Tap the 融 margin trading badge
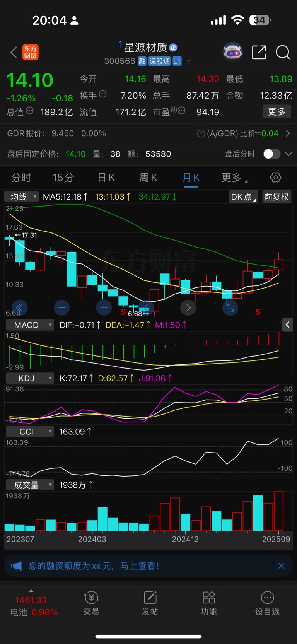Viewport: 297px width, 644px height. tap(142, 61)
